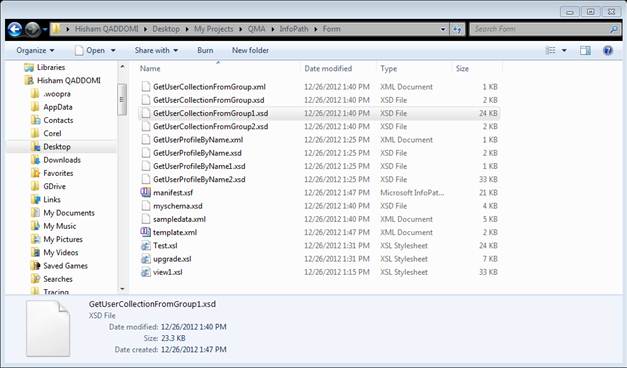Click the Downloads folder icon

pyautogui.click(x=36, y=160)
